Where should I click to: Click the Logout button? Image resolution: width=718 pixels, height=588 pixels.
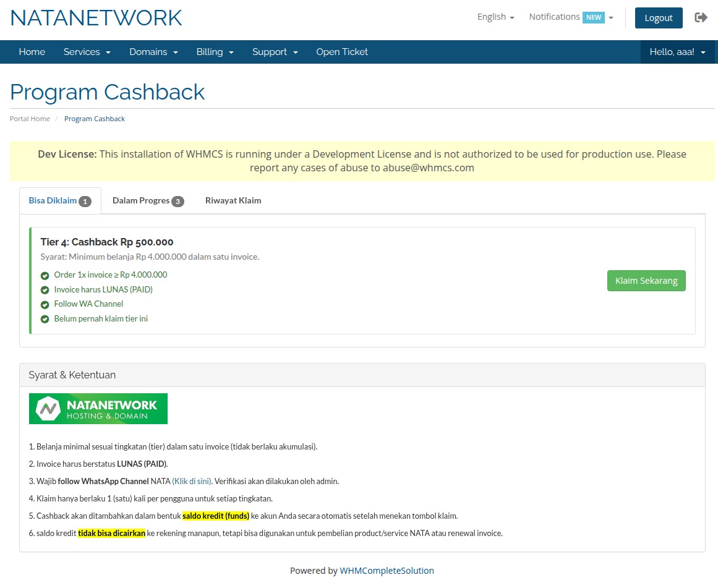[x=658, y=18]
